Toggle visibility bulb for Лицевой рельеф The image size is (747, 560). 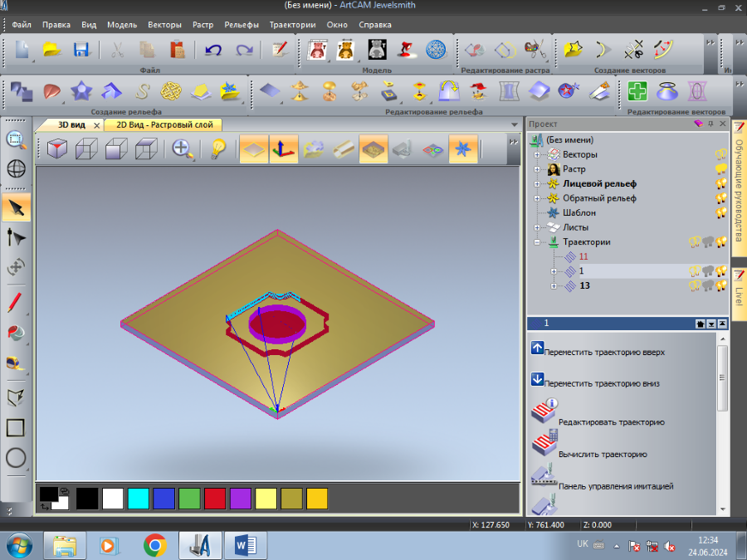point(721,184)
